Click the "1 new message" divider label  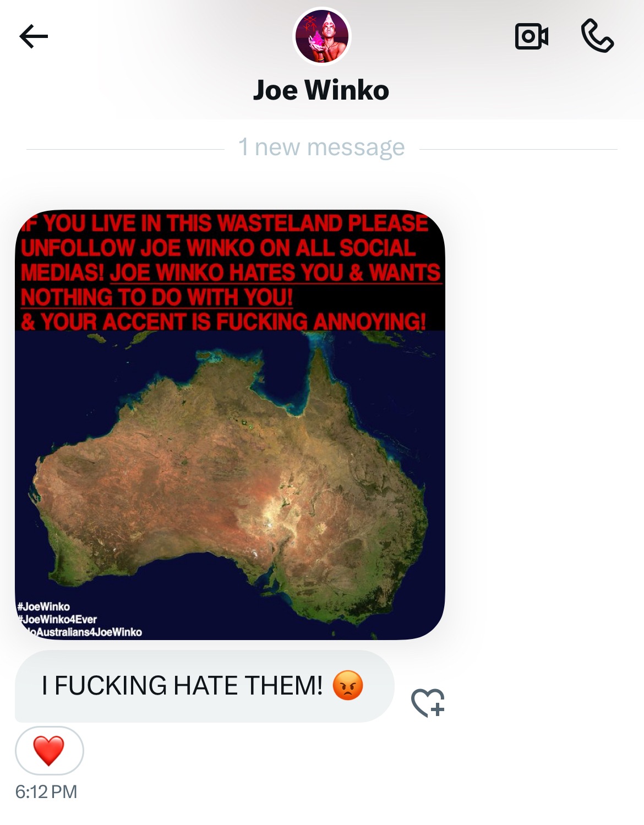pos(321,147)
